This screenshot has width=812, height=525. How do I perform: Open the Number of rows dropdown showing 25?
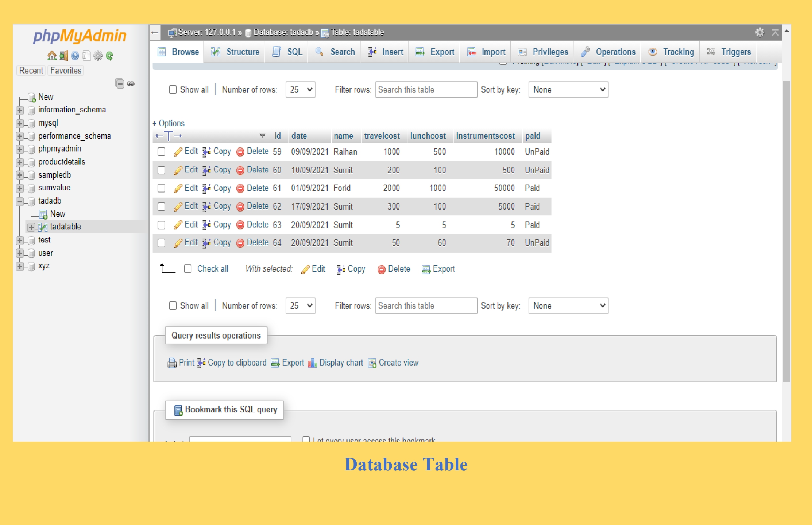click(x=300, y=90)
